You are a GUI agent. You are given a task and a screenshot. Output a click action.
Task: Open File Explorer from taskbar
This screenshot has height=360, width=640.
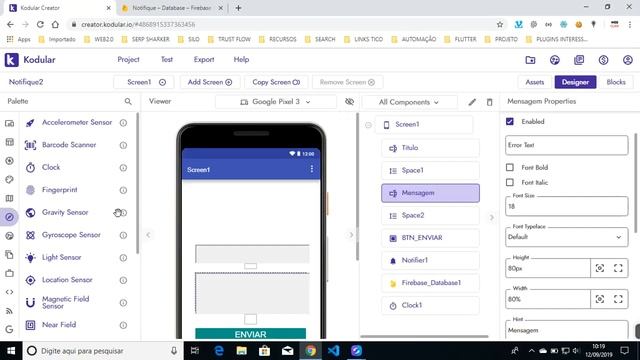[241, 351]
